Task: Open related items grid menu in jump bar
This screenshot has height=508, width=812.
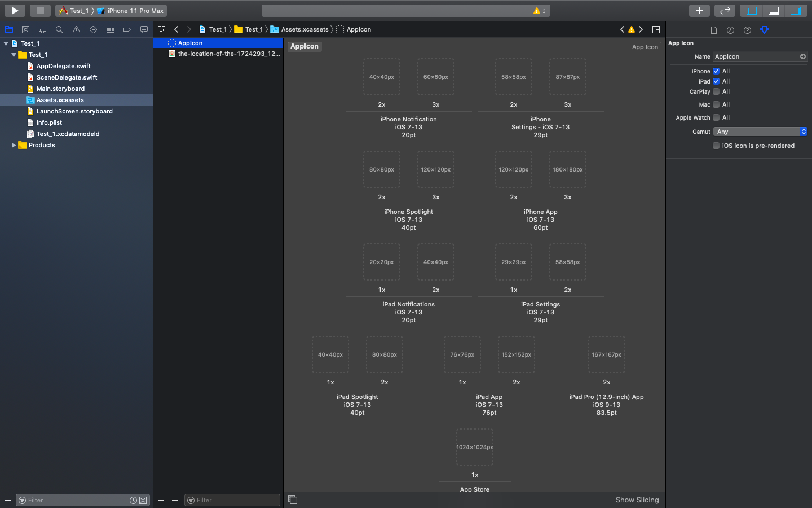Action: pos(162,29)
